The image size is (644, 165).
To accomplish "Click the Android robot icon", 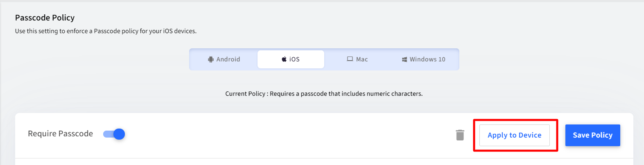I will click(211, 59).
